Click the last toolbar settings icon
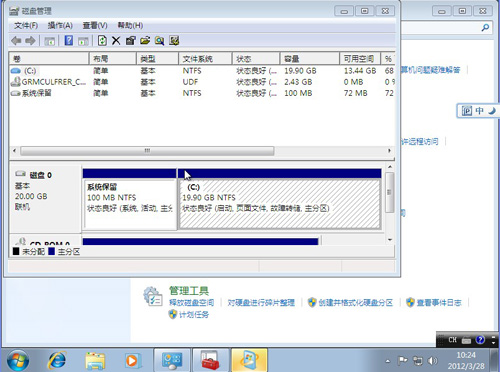 [174, 41]
